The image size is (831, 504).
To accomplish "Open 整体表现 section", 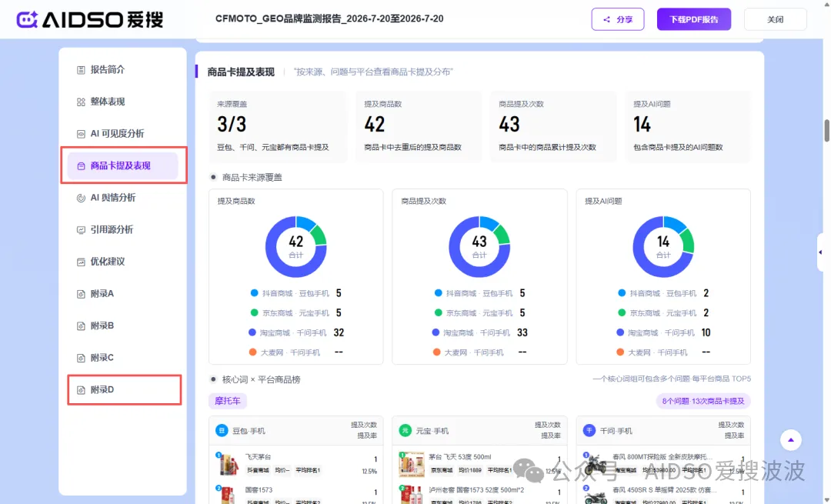I will click(x=123, y=102).
